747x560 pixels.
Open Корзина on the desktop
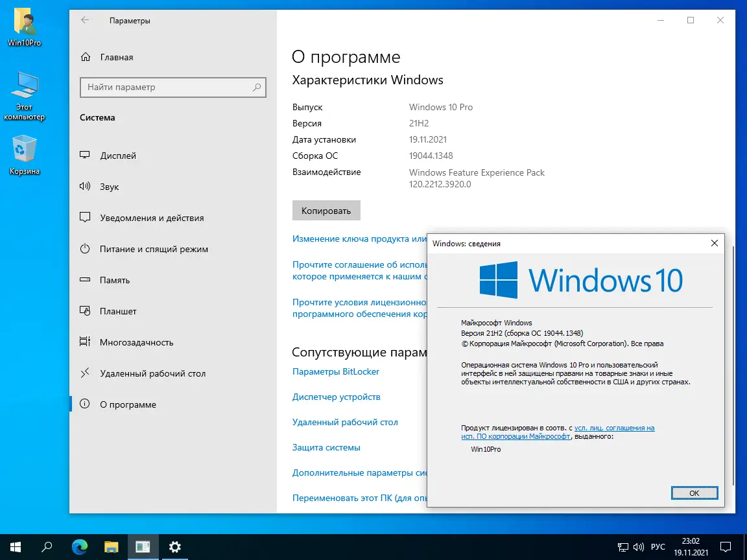[23, 149]
